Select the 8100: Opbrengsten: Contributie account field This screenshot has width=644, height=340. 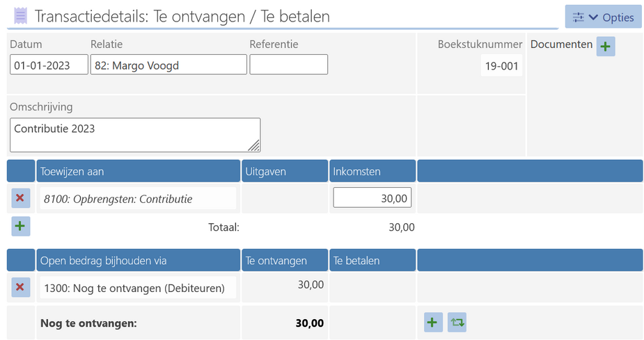pyautogui.click(x=137, y=198)
